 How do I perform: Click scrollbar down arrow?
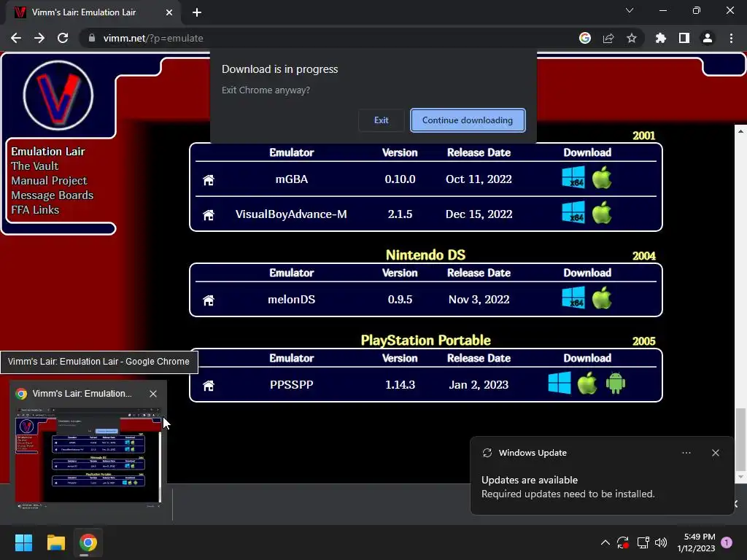(740, 477)
